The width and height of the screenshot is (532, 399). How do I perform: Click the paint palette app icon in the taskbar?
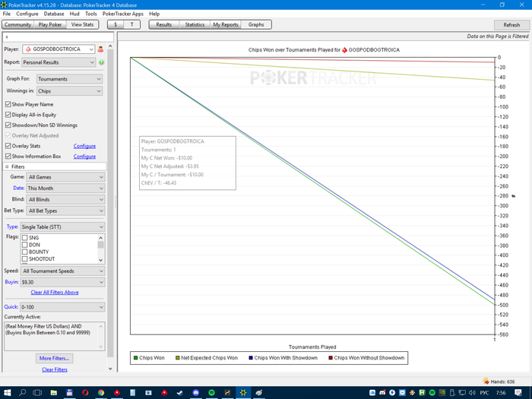pyautogui.click(x=259, y=393)
